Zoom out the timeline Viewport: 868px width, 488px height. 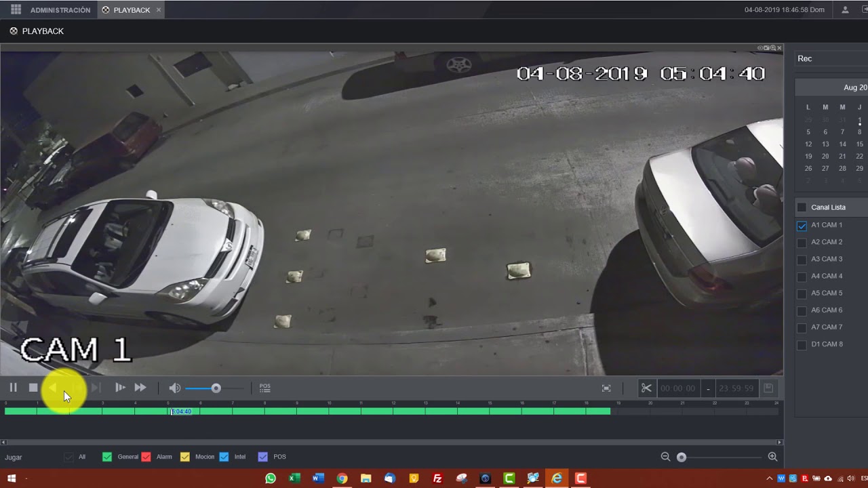point(665,457)
